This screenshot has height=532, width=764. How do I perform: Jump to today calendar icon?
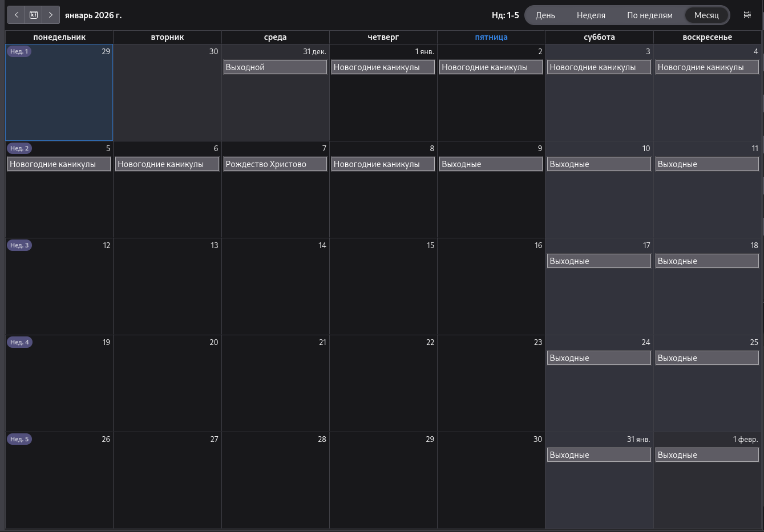click(34, 15)
